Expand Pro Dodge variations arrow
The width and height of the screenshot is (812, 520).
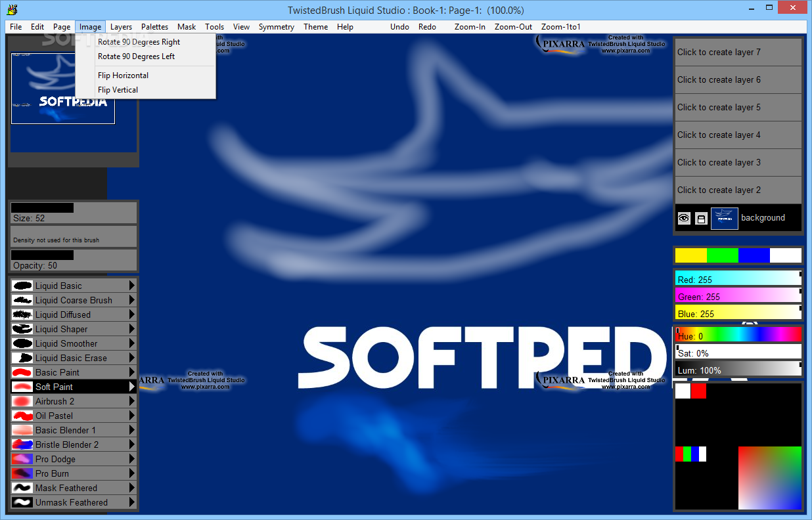132,459
